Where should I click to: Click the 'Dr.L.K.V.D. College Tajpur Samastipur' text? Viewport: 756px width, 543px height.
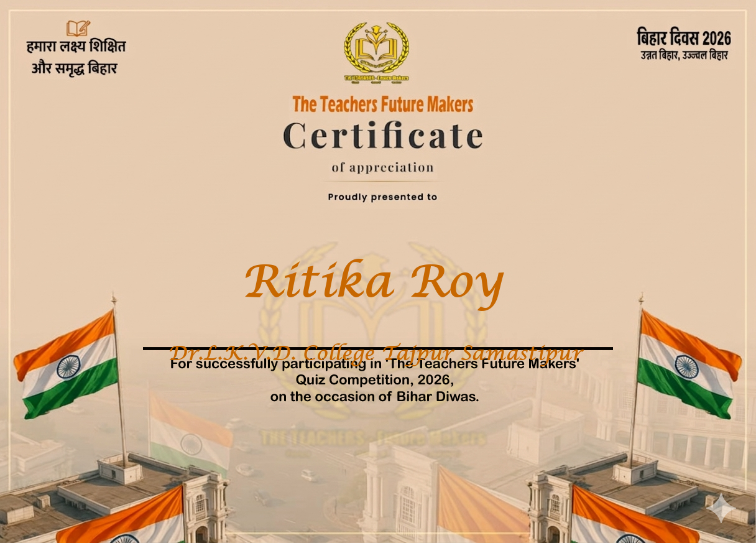pos(376,352)
